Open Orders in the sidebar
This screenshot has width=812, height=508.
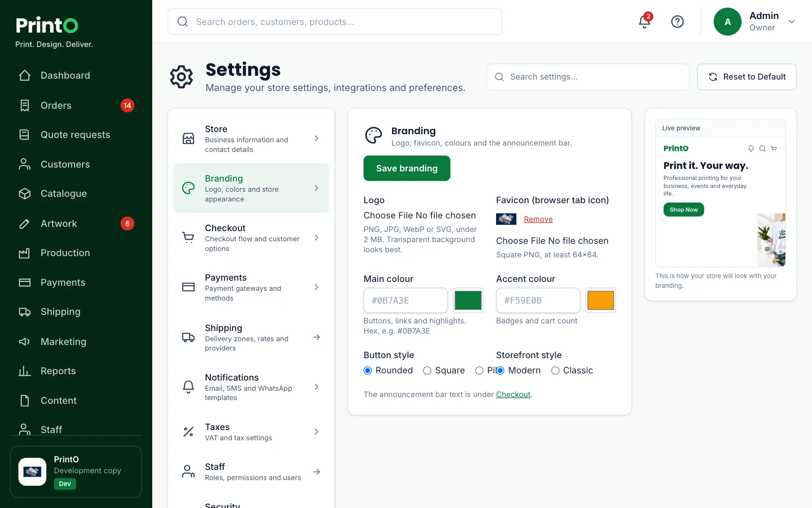coord(76,105)
